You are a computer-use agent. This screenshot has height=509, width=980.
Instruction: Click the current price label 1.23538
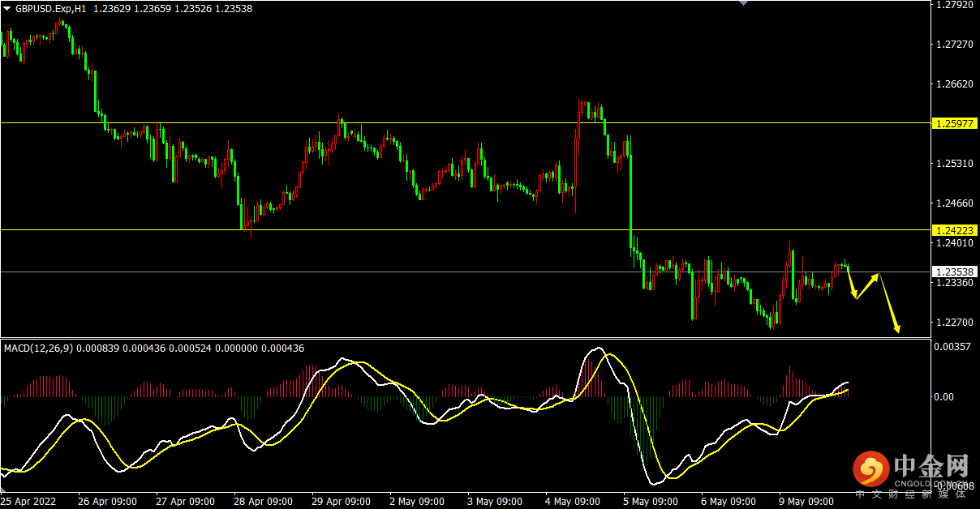953,272
